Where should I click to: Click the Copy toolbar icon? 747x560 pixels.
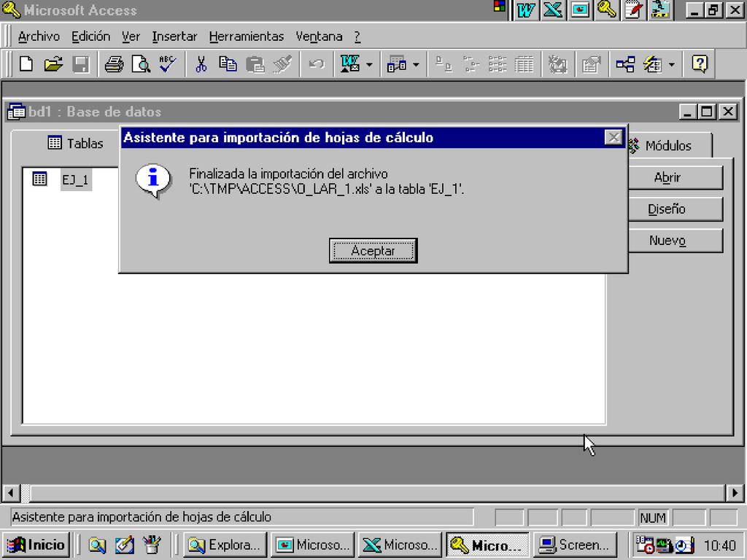pyautogui.click(x=228, y=64)
